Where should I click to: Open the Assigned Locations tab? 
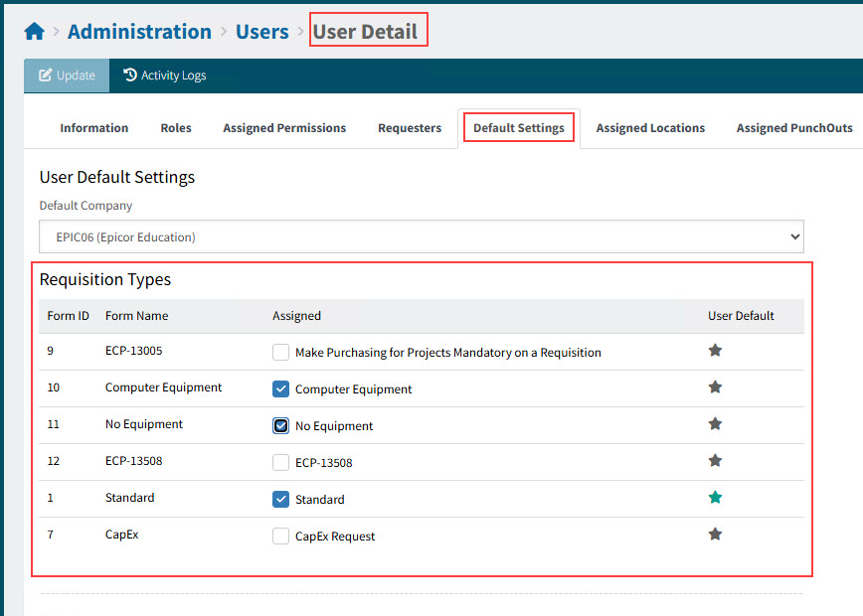pyautogui.click(x=650, y=128)
